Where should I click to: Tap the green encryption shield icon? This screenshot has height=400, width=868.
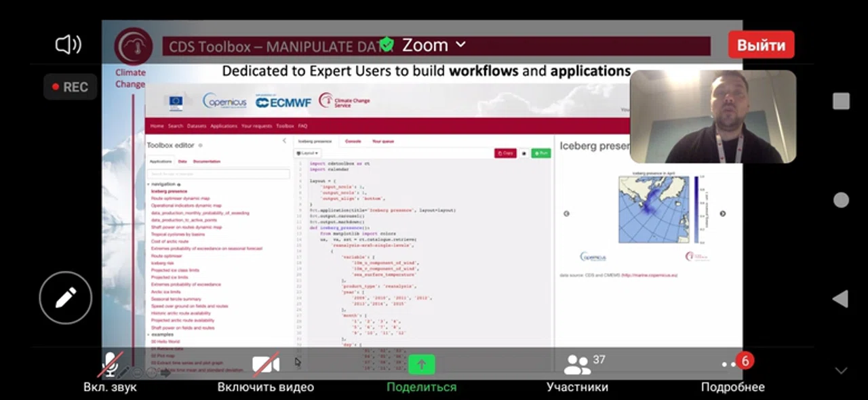coord(387,45)
